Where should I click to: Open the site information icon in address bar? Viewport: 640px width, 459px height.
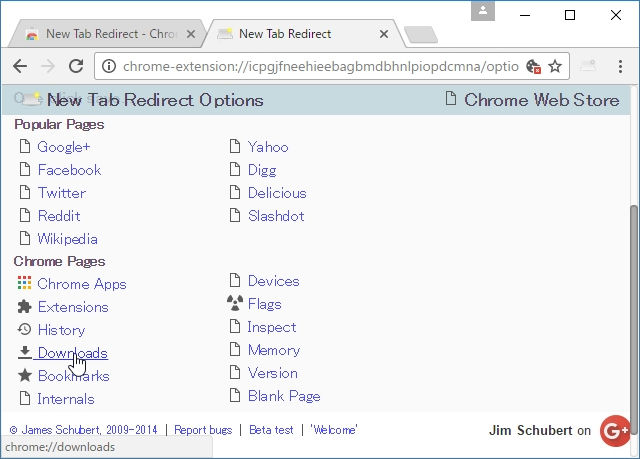click(x=109, y=66)
